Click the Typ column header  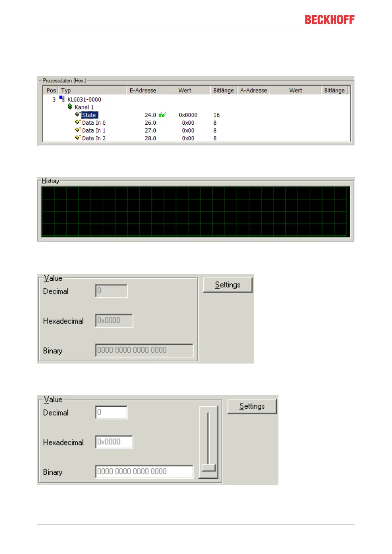pos(92,90)
